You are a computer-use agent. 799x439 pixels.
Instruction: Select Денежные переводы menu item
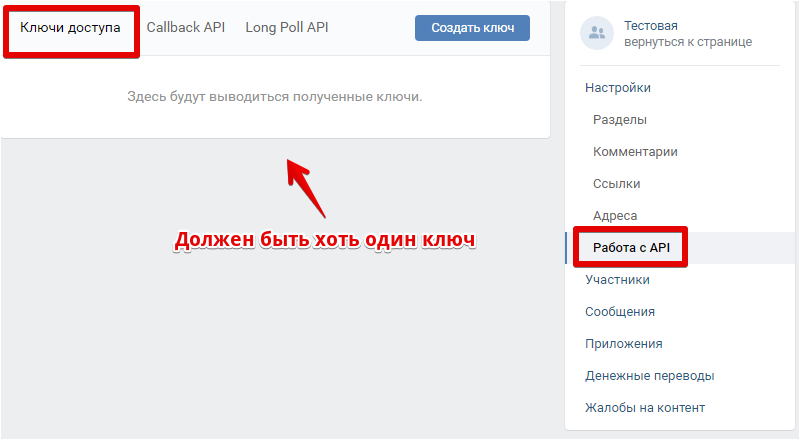point(650,376)
